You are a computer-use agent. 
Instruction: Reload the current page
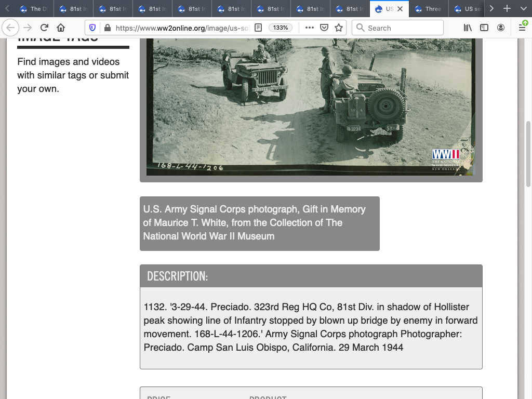[44, 28]
